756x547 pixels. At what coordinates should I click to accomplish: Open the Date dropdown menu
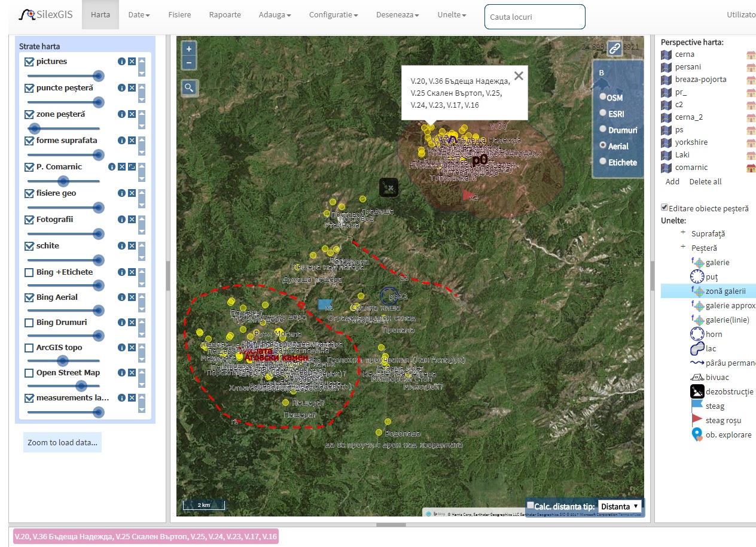point(139,15)
